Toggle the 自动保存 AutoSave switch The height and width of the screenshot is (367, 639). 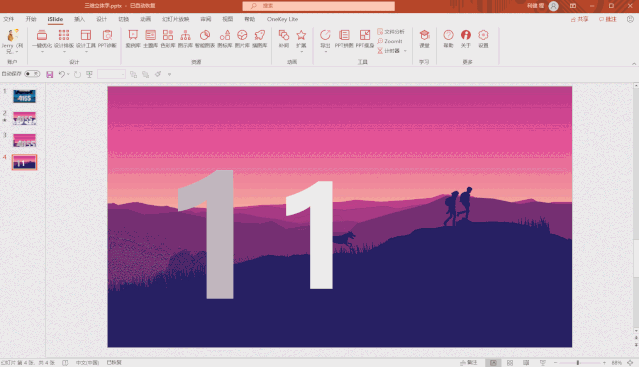click(32, 74)
